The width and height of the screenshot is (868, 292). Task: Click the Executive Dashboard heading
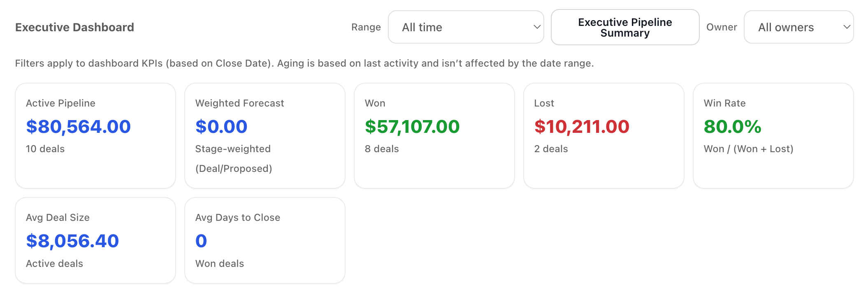pyautogui.click(x=74, y=27)
